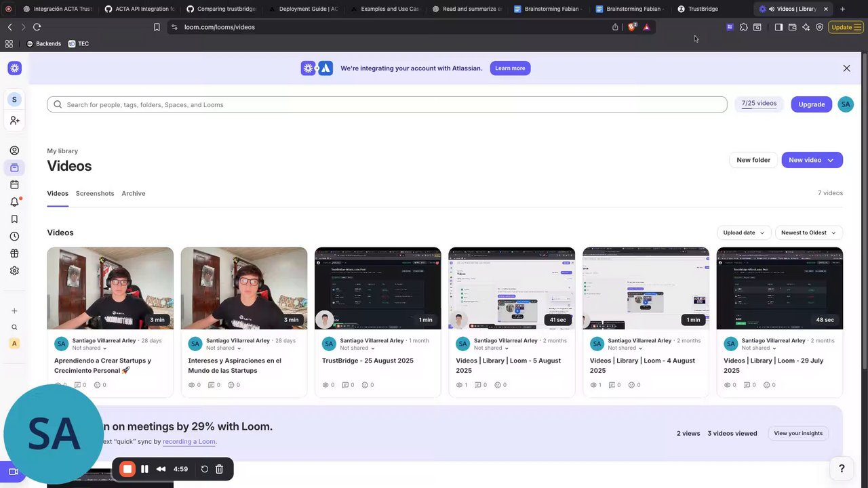Stop the recording with red square button
Screen dimensions: 868x488
pos(127,469)
